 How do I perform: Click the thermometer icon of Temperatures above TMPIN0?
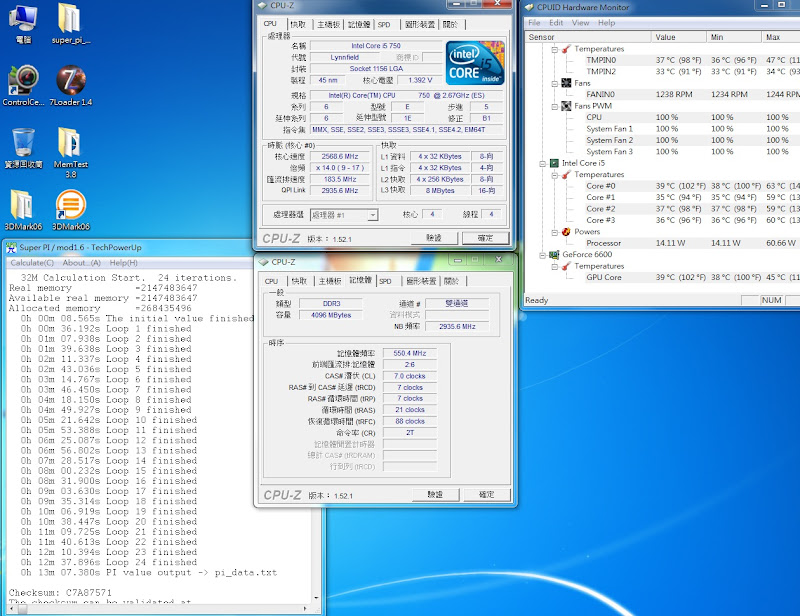tap(566, 49)
